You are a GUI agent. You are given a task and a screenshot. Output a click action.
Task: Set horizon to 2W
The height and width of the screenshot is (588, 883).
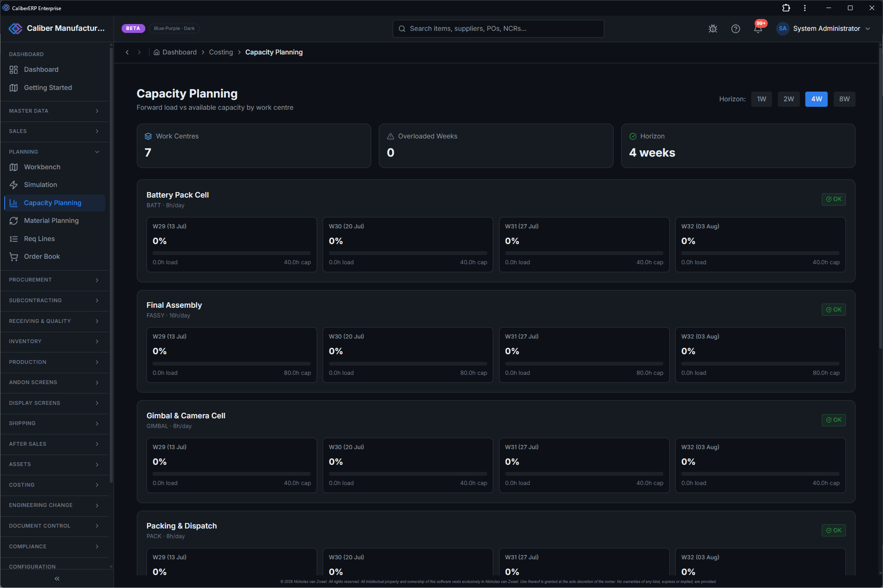coord(789,99)
